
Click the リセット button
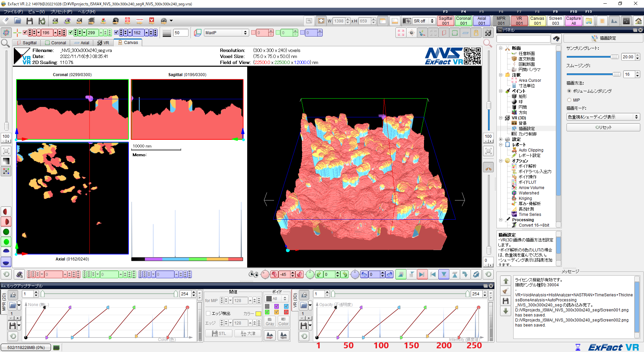point(603,127)
